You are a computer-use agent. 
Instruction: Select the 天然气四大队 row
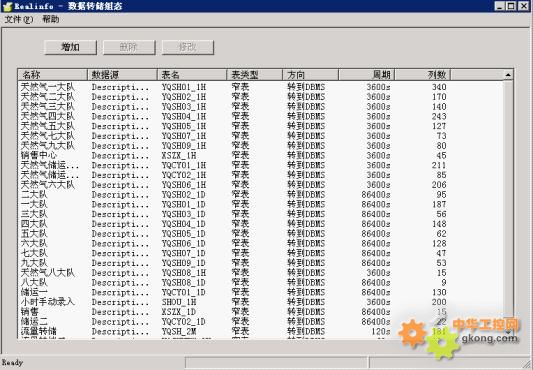260,117
